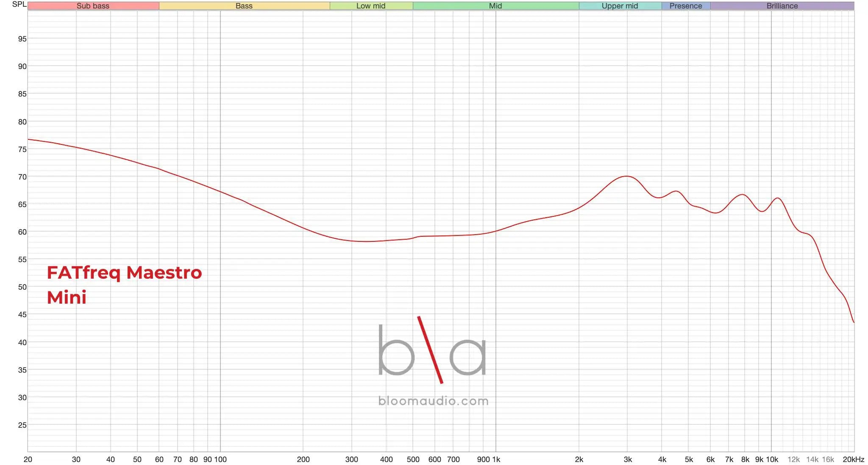The image size is (868, 465).
Task: Click the 45 dB axis value
Action: (22, 315)
